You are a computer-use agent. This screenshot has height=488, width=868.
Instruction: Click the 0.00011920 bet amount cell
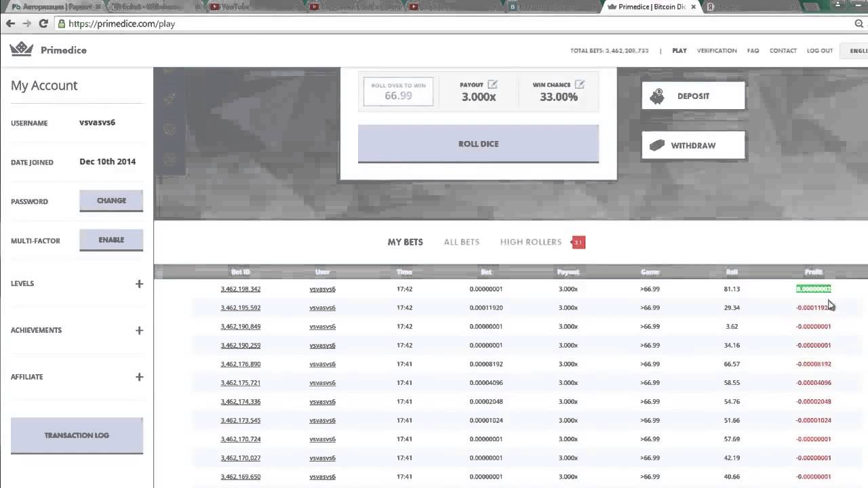click(x=486, y=308)
